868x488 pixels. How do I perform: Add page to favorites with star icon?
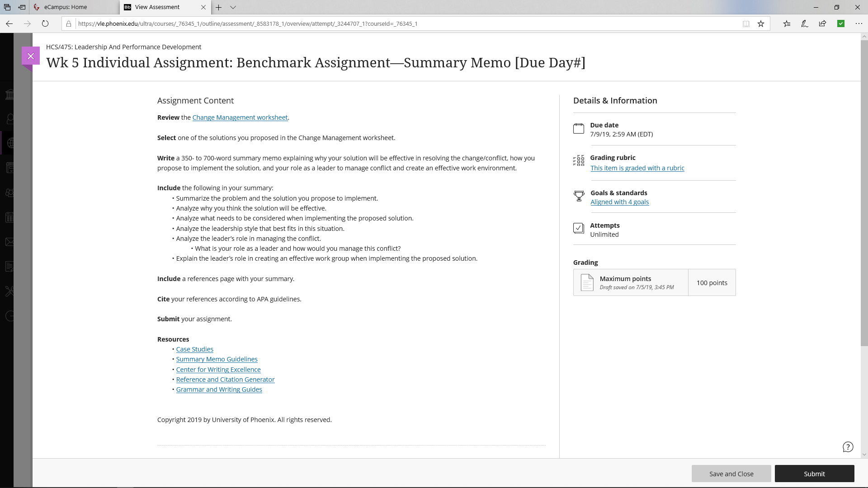coord(761,23)
